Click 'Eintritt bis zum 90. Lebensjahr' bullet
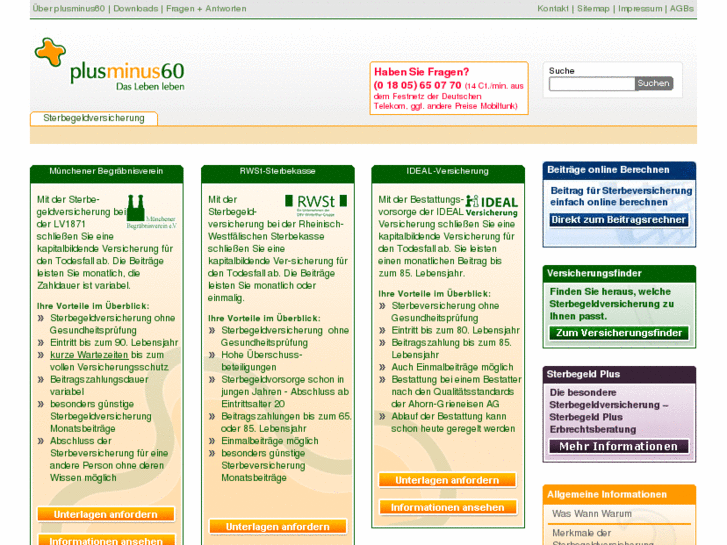 114,342
